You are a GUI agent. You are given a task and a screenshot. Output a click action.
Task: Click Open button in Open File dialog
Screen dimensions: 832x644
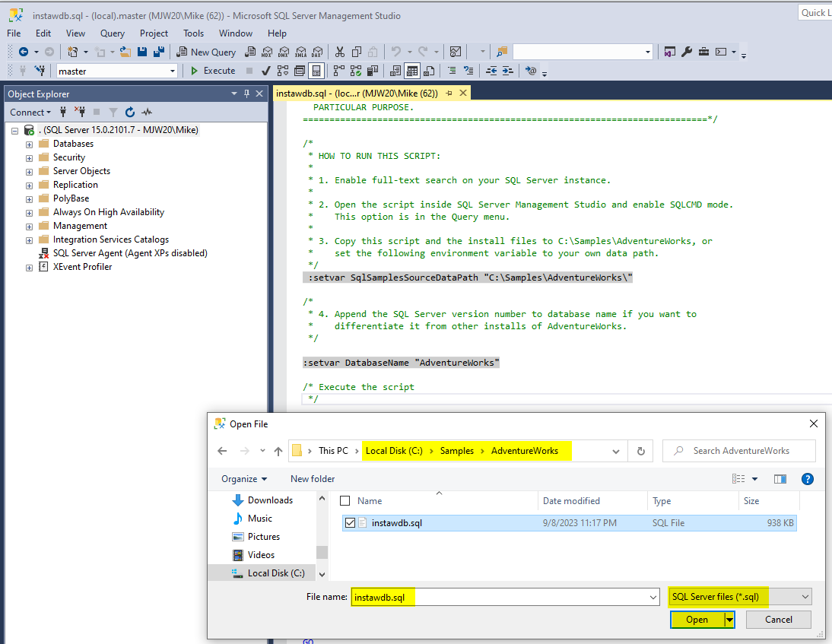(697, 620)
